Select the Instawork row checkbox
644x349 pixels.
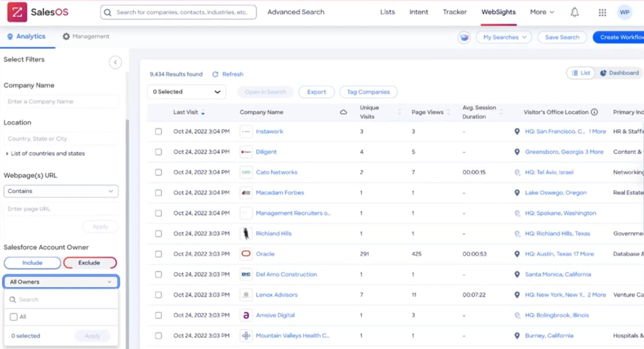point(158,131)
